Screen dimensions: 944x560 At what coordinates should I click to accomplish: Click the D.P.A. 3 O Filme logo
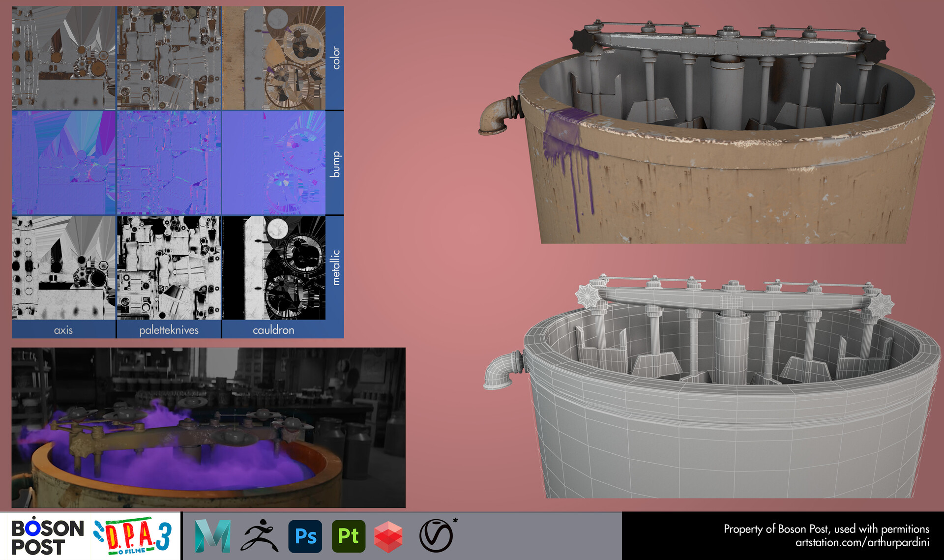[x=133, y=536]
